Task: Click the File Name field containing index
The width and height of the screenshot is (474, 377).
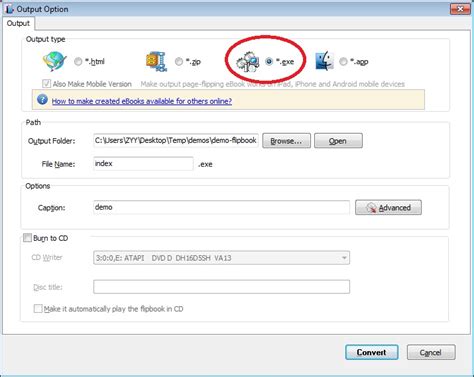Action: 143,164
